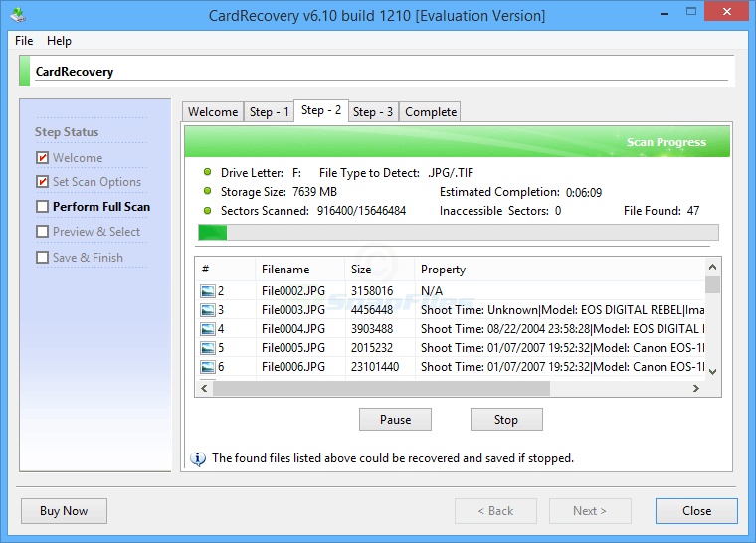Click the horizontal scrollbar thumb of file list
The width and height of the screenshot is (756, 543).
point(381,388)
